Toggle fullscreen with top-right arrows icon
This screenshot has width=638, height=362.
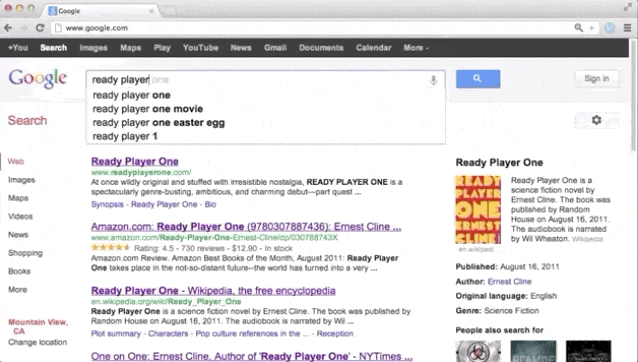coord(628,7)
